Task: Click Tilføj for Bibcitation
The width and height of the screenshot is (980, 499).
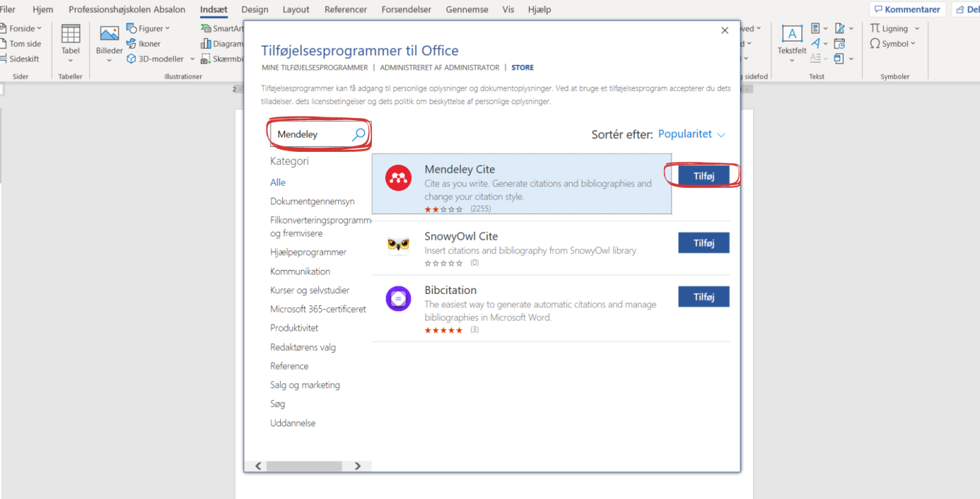Action: 703,297
